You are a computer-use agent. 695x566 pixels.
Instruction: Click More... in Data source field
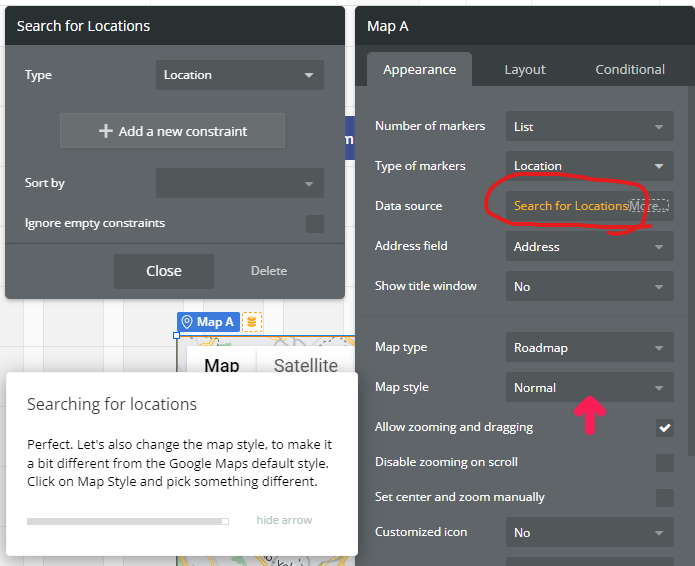click(x=649, y=206)
